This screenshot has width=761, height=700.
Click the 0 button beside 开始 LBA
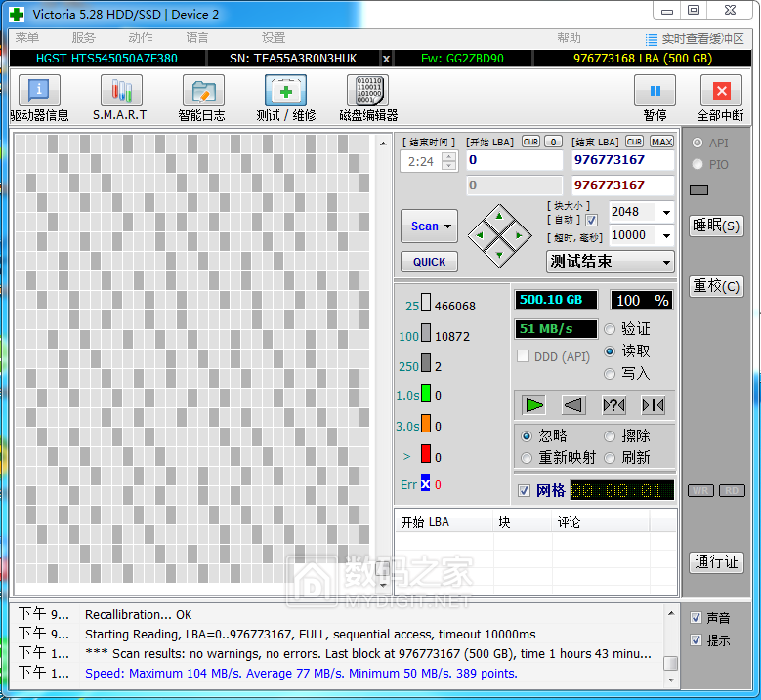[553, 142]
